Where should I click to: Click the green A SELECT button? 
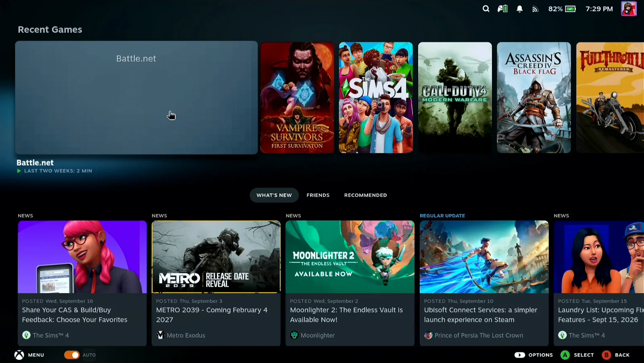[x=577, y=355]
